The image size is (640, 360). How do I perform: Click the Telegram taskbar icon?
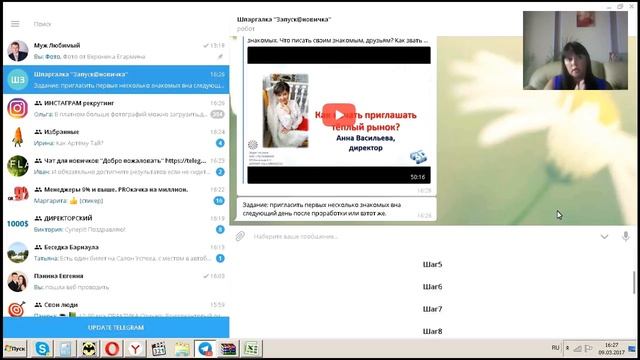tap(205, 349)
